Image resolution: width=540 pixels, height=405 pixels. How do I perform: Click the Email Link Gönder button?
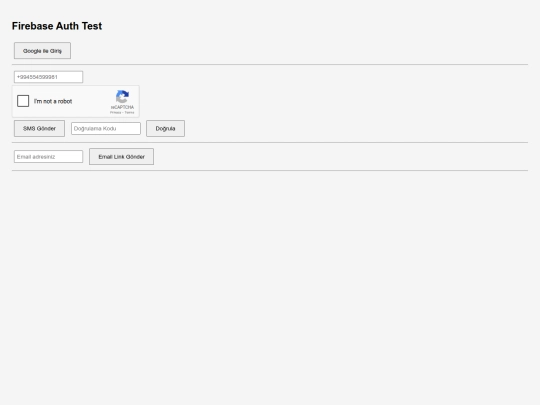point(122,157)
